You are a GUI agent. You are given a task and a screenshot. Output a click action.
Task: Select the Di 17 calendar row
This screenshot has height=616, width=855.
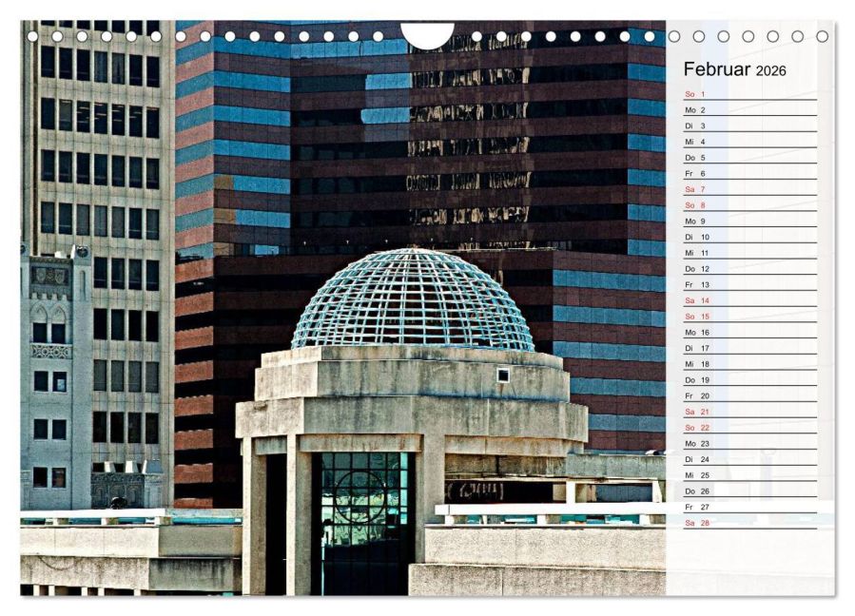pyautogui.click(x=750, y=348)
